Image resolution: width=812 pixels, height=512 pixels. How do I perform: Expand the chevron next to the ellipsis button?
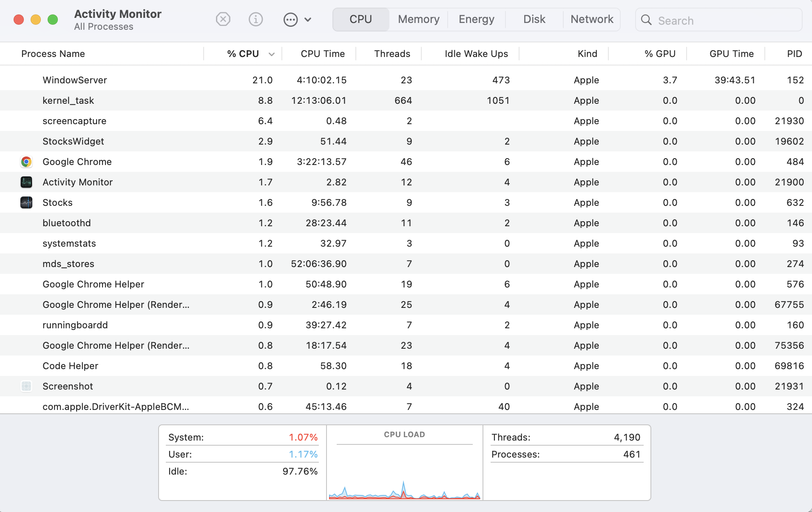click(x=308, y=20)
